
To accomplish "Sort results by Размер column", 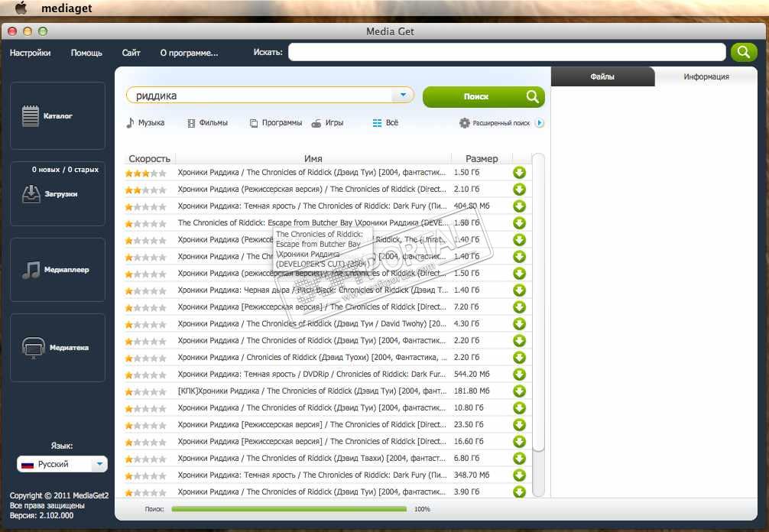I will tap(482, 158).
